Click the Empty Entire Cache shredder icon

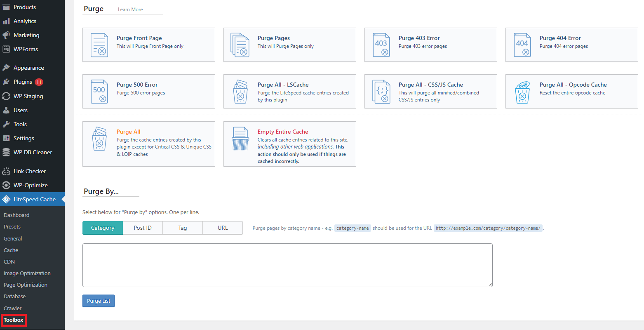pos(240,138)
